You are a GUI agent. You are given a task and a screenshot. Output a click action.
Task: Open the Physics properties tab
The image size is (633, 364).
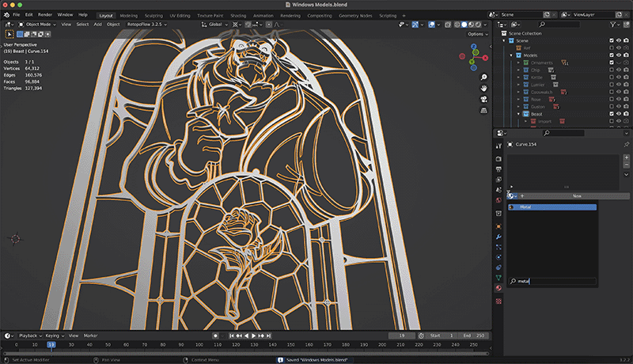click(498, 257)
